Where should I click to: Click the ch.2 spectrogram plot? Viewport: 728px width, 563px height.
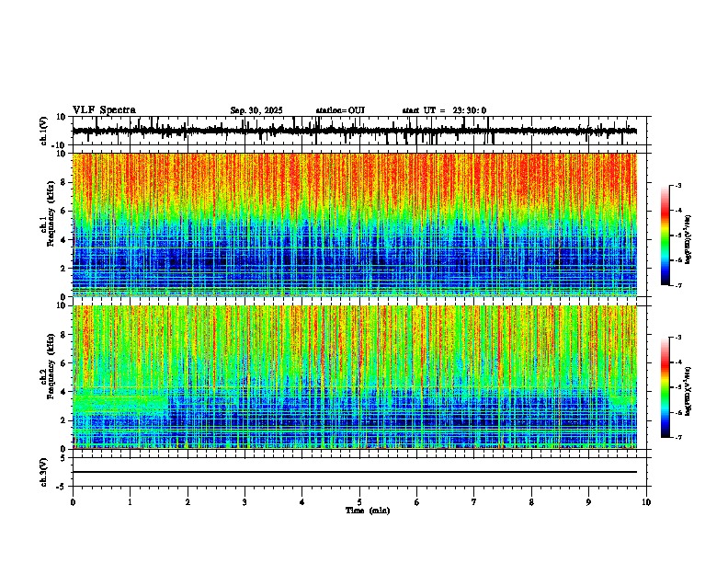point(355,377)
